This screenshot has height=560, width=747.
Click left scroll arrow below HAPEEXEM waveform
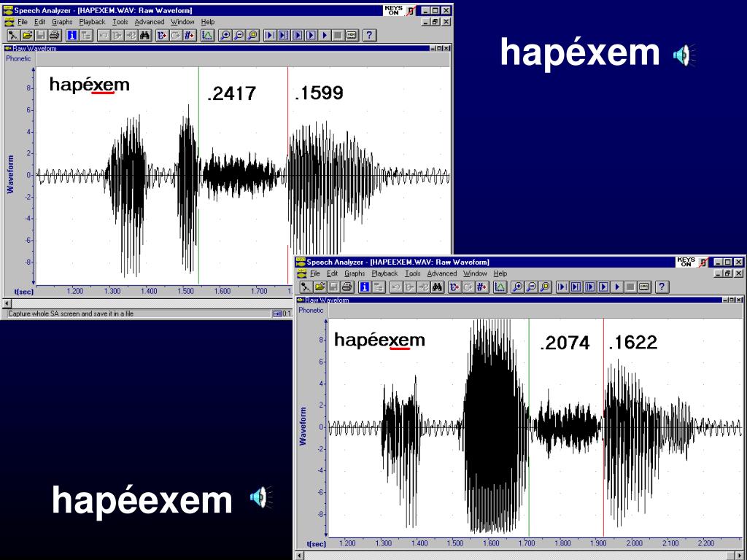point(299,556)
